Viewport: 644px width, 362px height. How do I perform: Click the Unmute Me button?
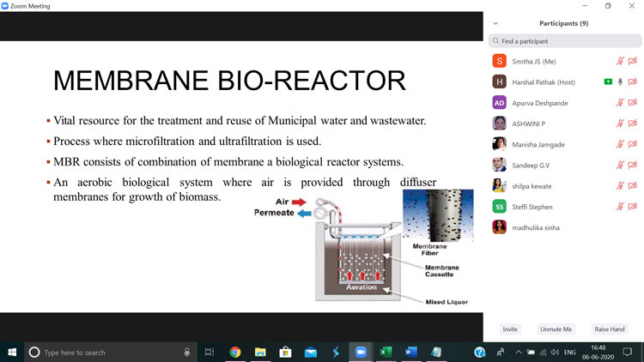point(556,329)
